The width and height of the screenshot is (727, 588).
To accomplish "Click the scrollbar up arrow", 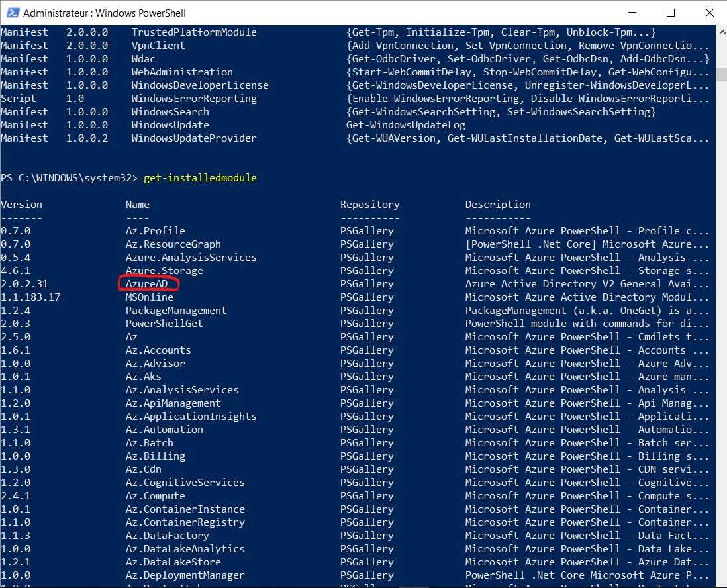I will (722, 32).
